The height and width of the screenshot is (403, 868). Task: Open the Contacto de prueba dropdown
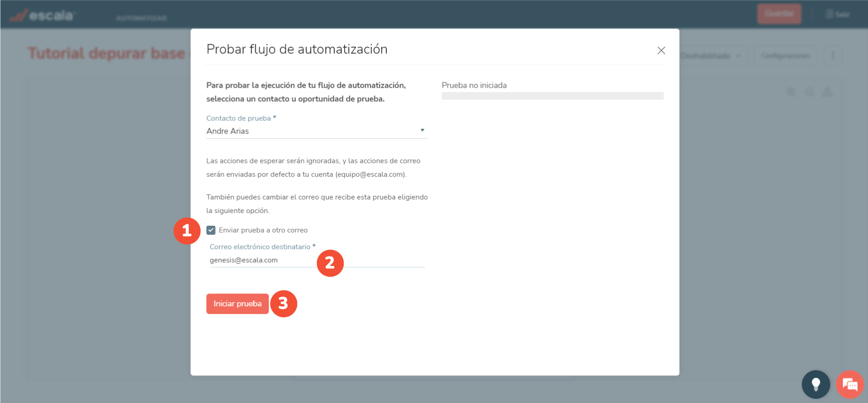tap(317, 131)
